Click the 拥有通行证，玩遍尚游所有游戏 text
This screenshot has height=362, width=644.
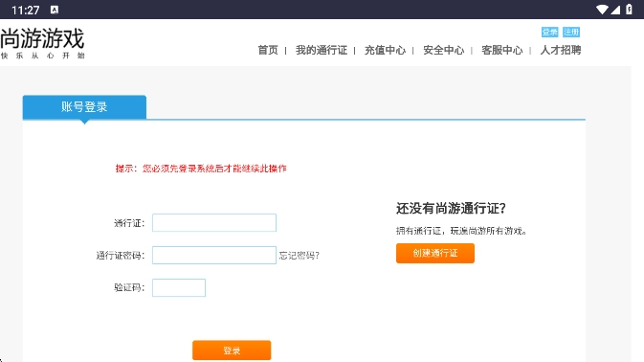pos(461,231)
